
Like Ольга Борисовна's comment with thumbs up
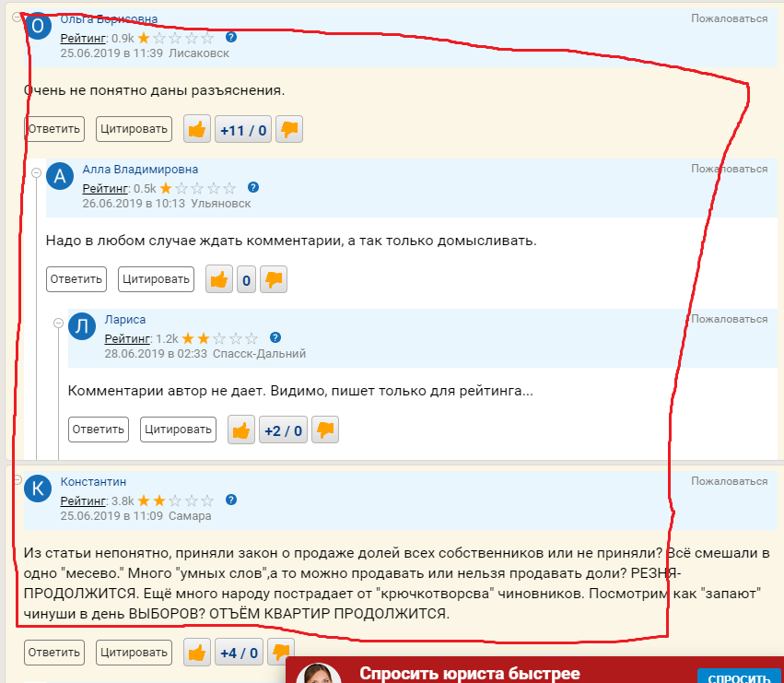[x=196, y=130]
